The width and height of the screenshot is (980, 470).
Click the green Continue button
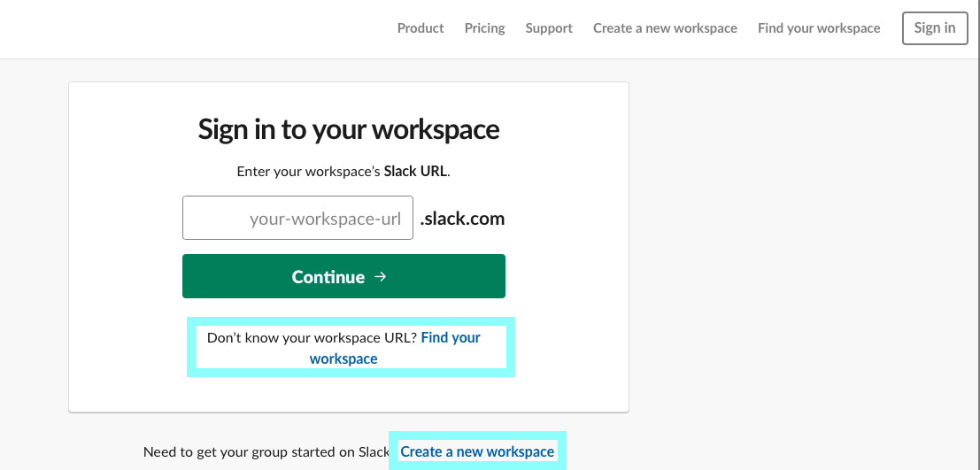(343, 276)
